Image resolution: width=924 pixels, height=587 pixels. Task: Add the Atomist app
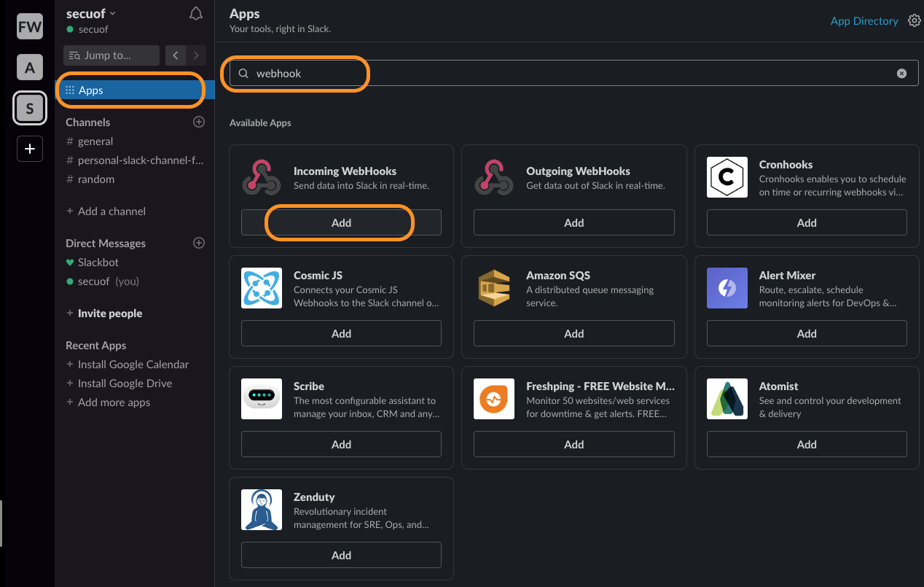(807, 444)
